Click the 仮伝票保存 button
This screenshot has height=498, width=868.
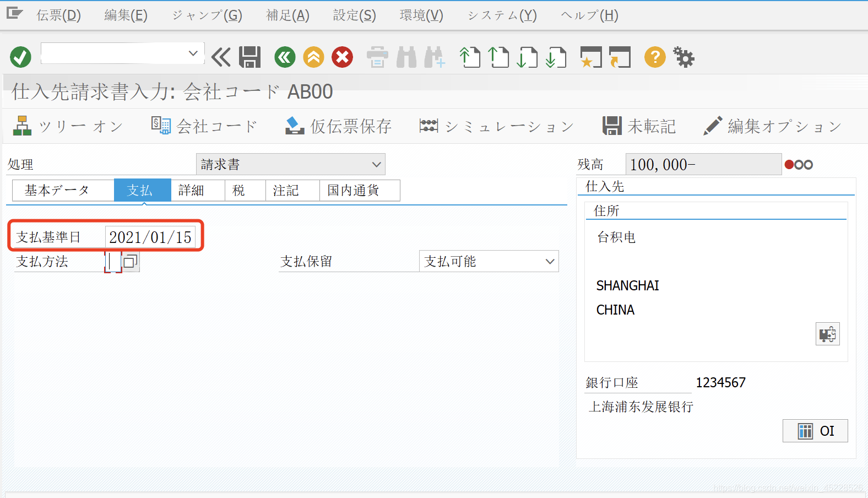[338, 126]
